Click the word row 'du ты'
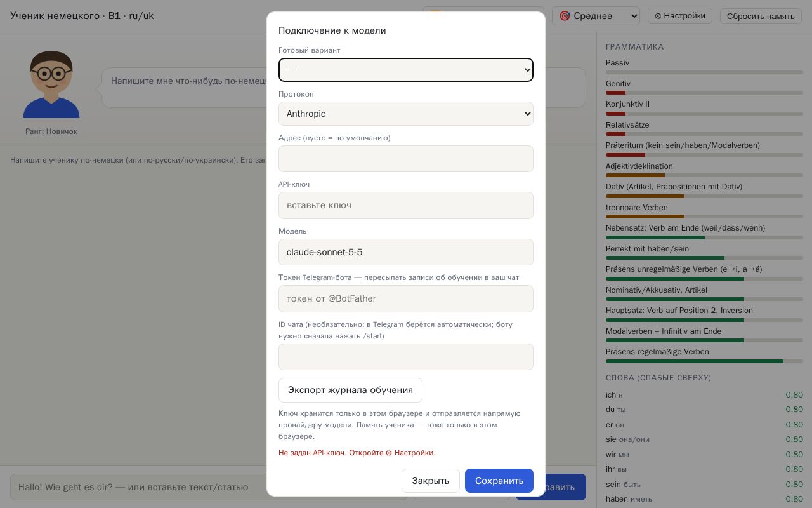Image resolution: width=812 pixels, height=508 pixels. pyautogui.click(x=704, y=410)
